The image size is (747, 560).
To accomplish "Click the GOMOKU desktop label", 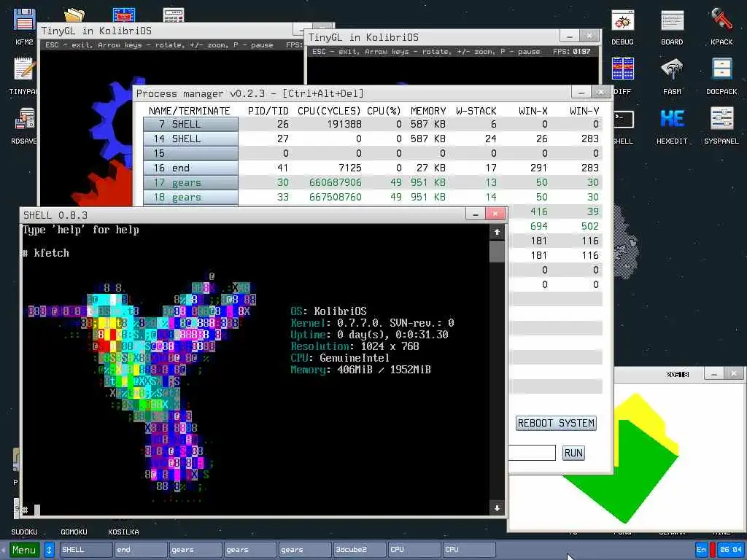I will 74,532.
